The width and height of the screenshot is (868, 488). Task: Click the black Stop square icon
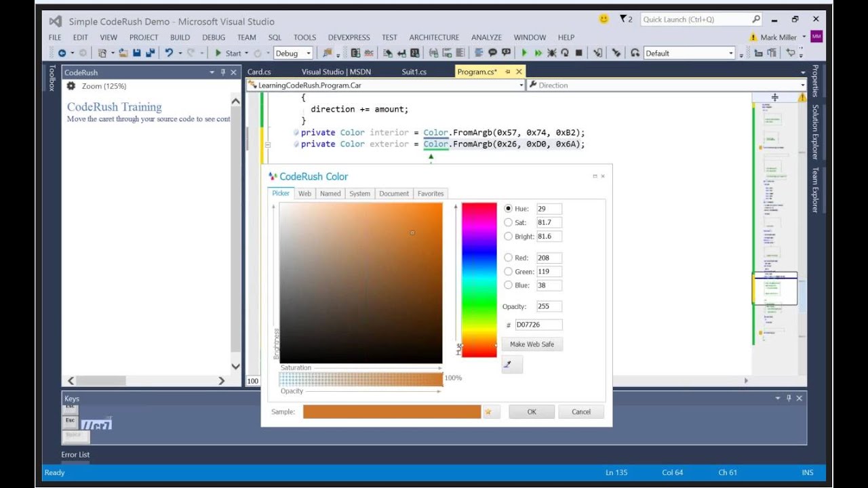[x=579, y=53]
